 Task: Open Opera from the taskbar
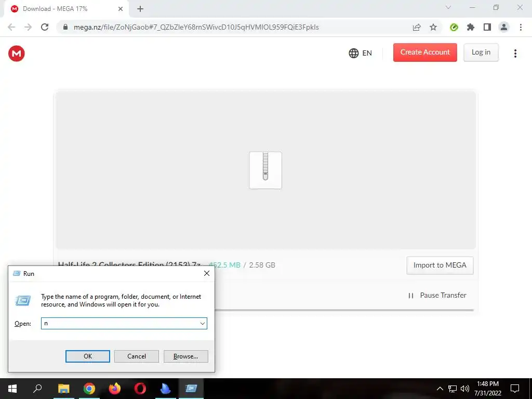click(140, 389)
